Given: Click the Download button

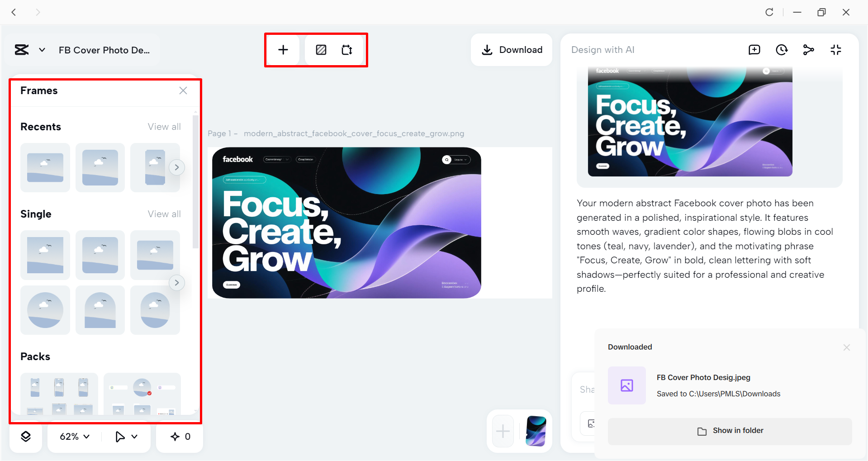Looking at the screenshot, I should pyautogui.click(x=512, y=50).
